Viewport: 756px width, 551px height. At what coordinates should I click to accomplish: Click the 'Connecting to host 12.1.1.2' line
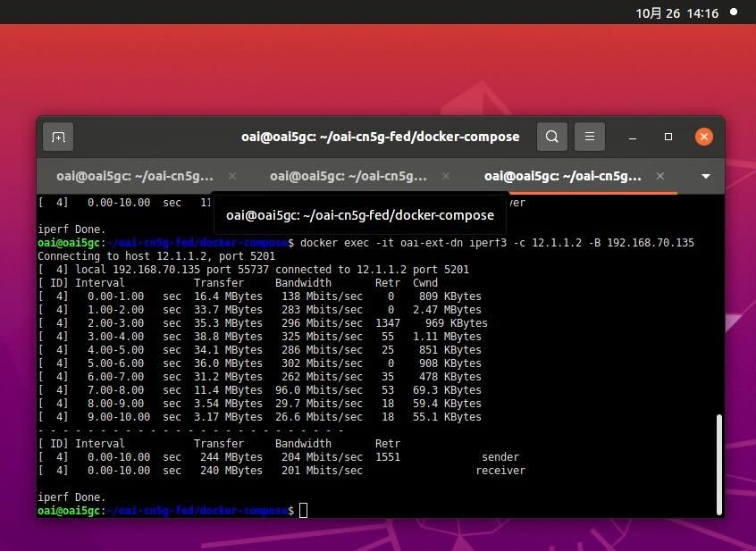156,256
